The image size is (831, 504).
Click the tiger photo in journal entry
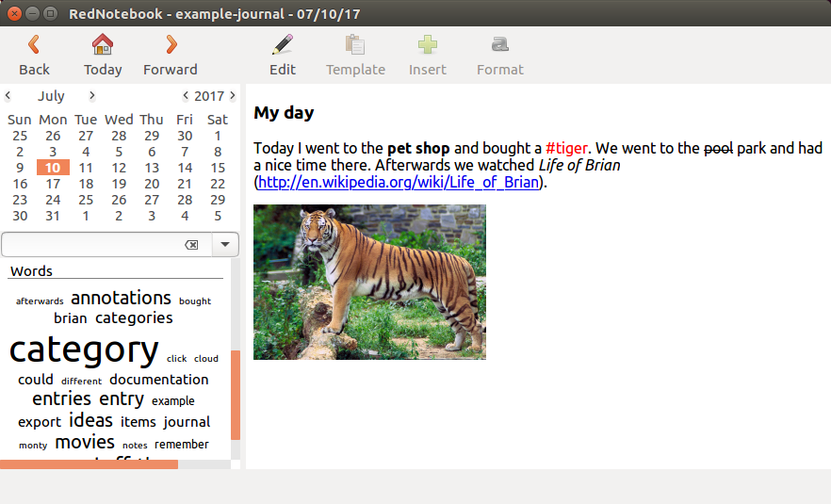[x=369, y=282]
